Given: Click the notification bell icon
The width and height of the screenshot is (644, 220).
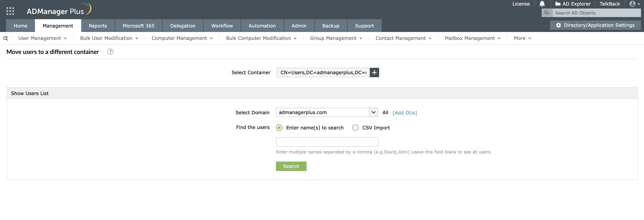Looking at the screenshot, I should [x=542, y=4].
